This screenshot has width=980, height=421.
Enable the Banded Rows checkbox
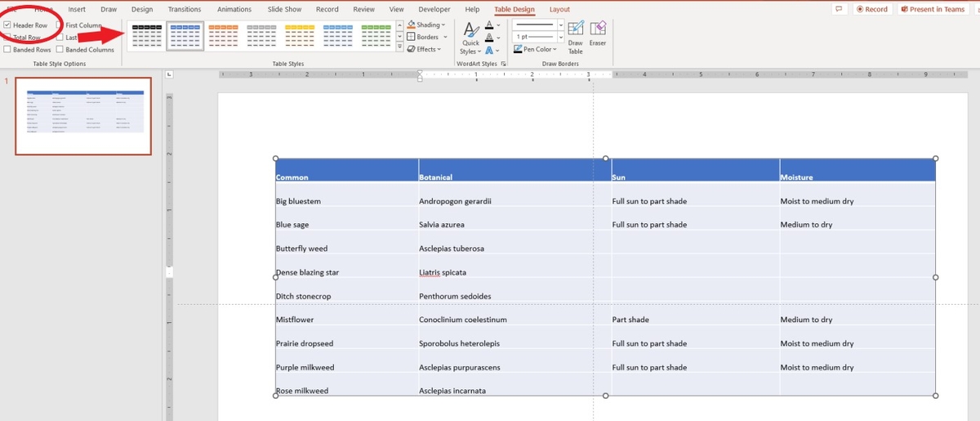click(x=7, y=50)
